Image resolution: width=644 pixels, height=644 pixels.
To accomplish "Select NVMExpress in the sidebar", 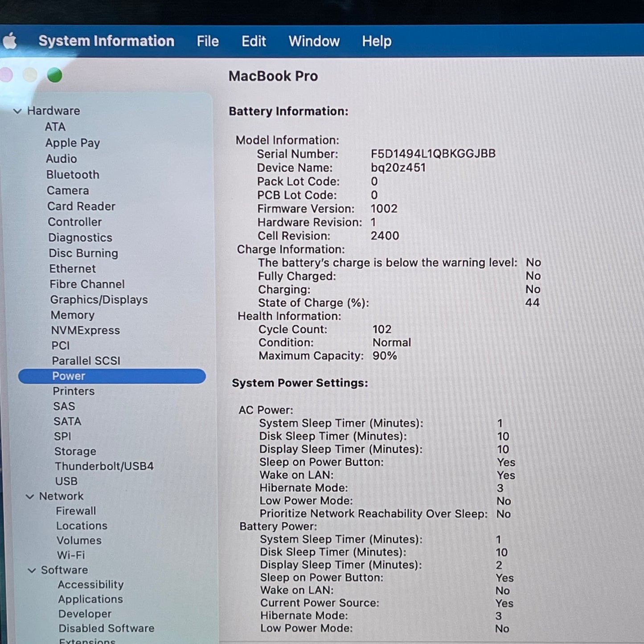I will coord(86,331).
